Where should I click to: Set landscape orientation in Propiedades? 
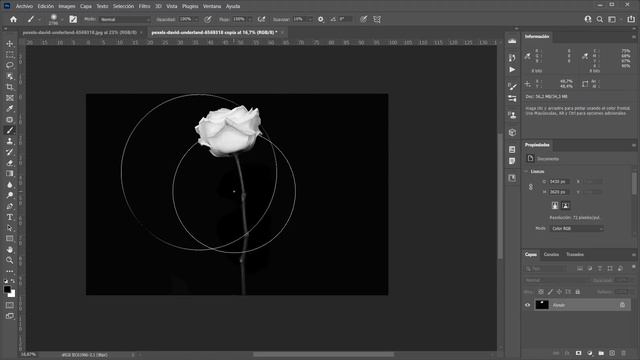coord(566,205)
